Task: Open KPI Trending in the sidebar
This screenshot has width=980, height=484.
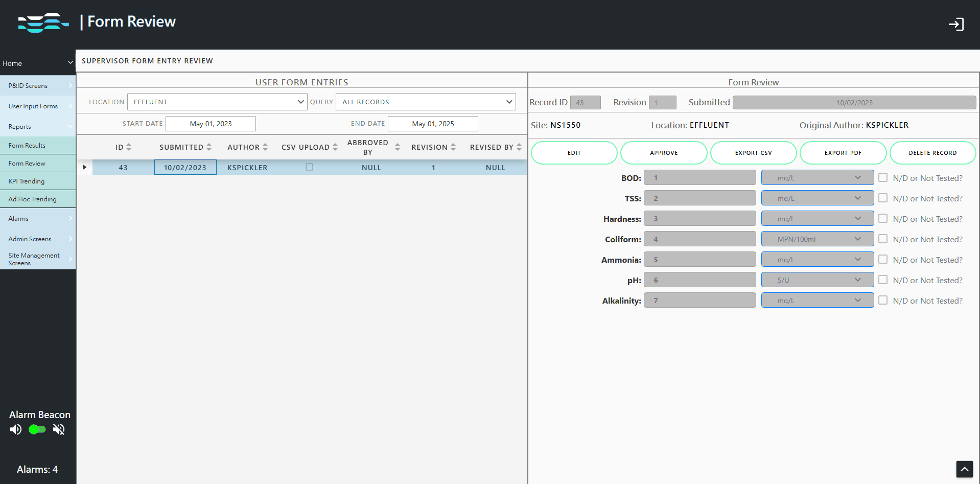Action: [x=27, y=181]
